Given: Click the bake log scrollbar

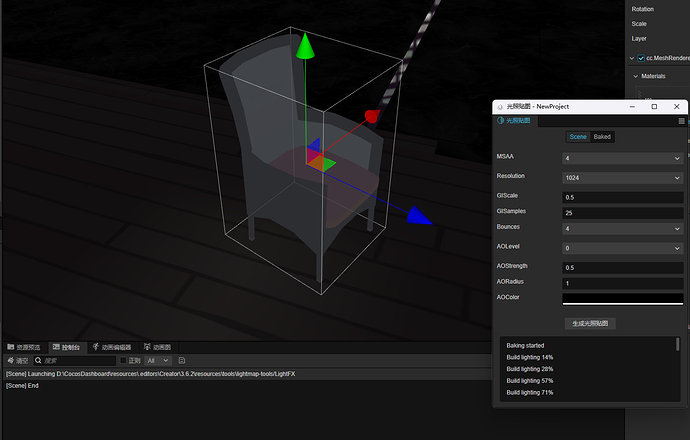Looking at the screenshot, I should (x=677, y=344).
